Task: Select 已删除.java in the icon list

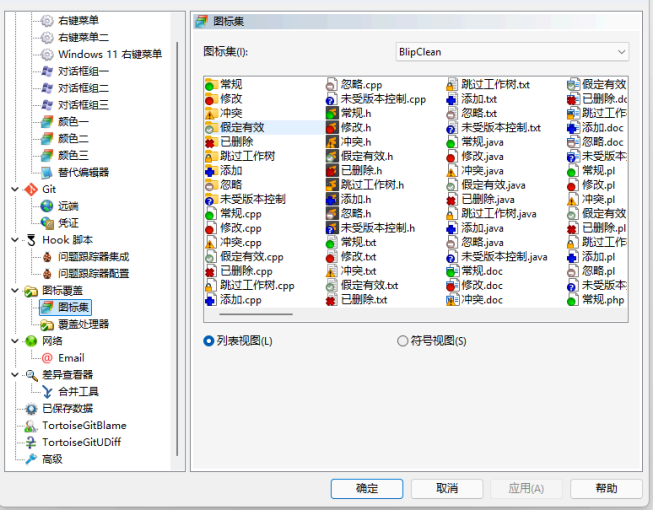Action: (488, 200)
